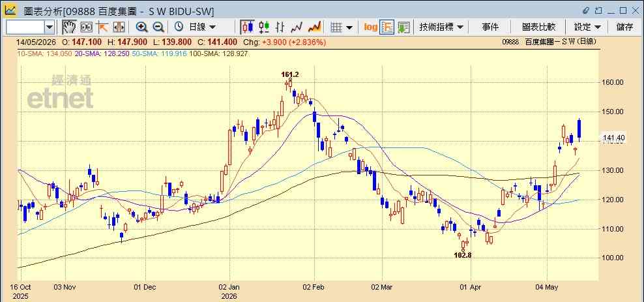Click the 50-SMA: 119.916 legend
The image size is (644, 302).
click(x=158, y=53)
